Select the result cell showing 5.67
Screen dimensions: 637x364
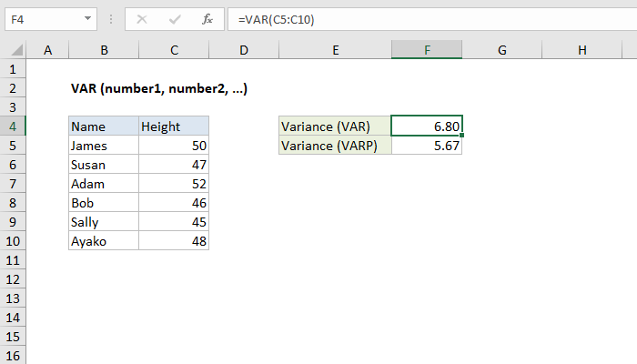(427, 146)
